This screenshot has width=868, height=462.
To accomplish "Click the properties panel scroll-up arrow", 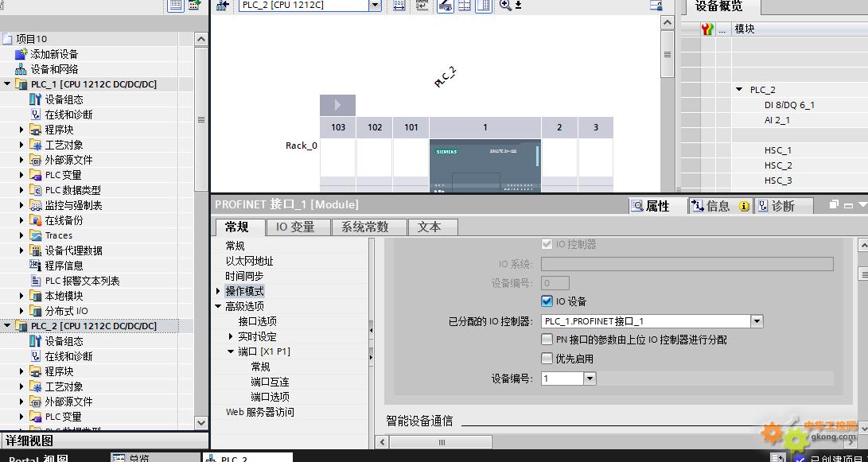I will (862, 245).
